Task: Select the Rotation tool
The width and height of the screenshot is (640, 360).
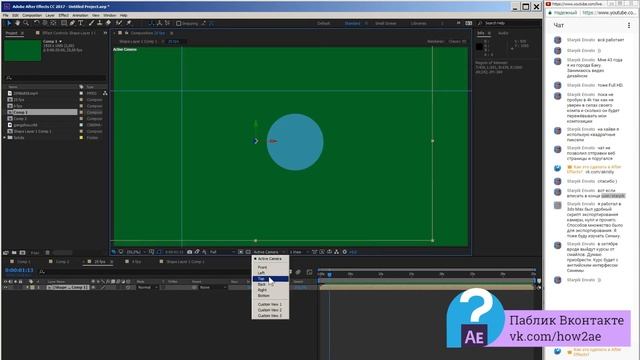Action: [x=37, y=23]
